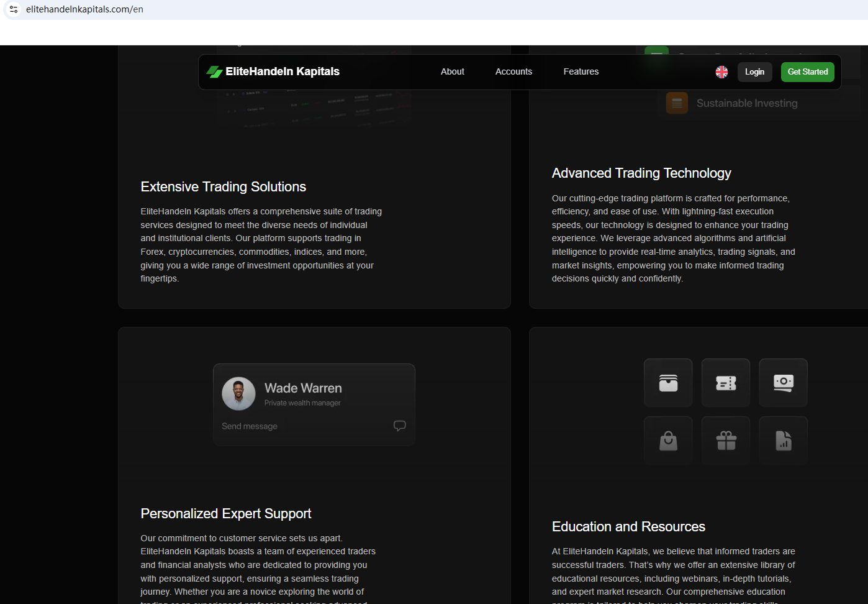The image size is (868, 604).
Task: Click the Education and Resources heading
Action: [628, 527]
